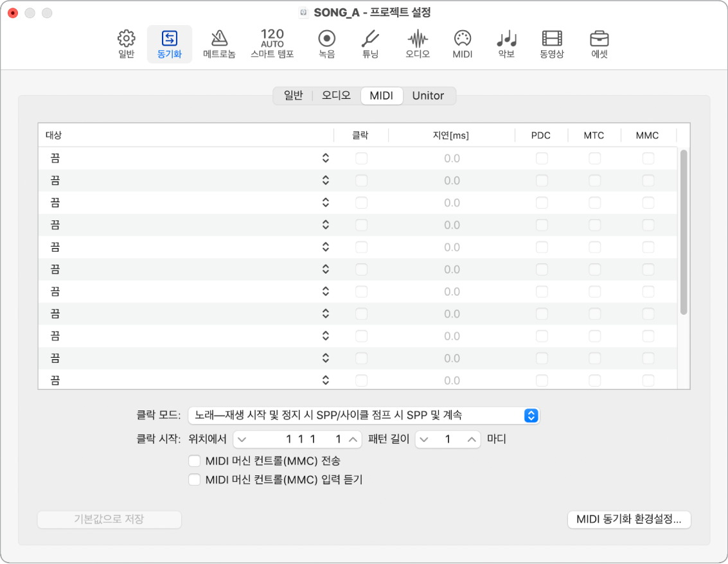Click the SONG_A document icon in title bar
Viewport: 728px width, 564px height.
tap(304, 13)
